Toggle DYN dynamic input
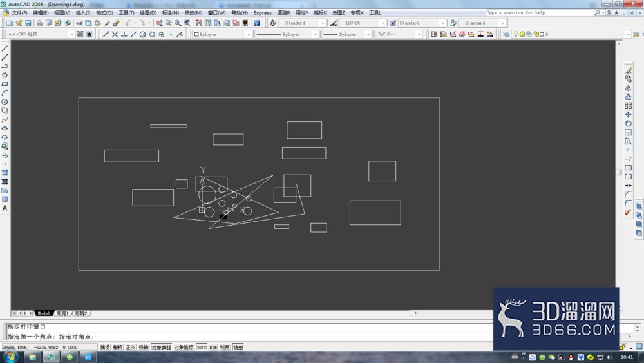The image size is (644, 363). [213, 348]
